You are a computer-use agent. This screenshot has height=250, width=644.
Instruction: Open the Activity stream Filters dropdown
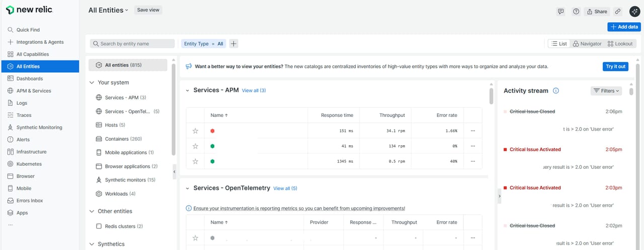coord(606,91)
